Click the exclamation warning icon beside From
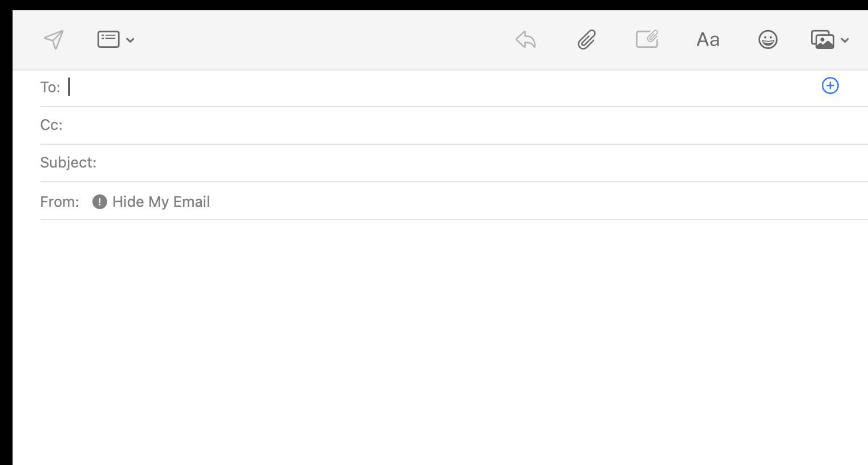868x465 pixels. click(x=100, y=202)
